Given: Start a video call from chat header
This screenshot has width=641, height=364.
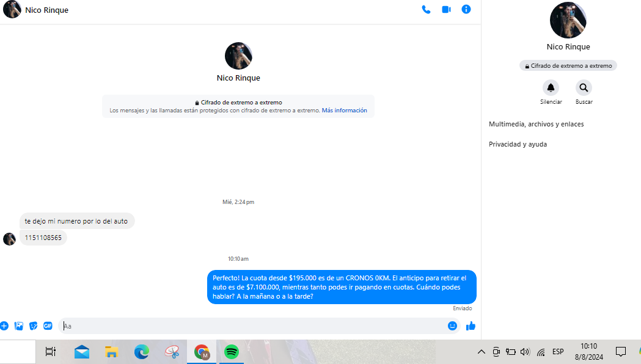Looking at the screenshot, I should [446, 10].
